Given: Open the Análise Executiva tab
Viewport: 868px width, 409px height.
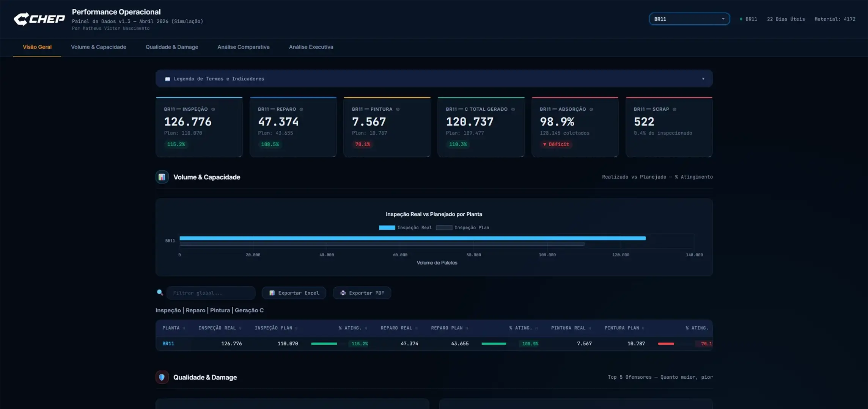Looking at the screenshot, I should (x=311, y=47).
